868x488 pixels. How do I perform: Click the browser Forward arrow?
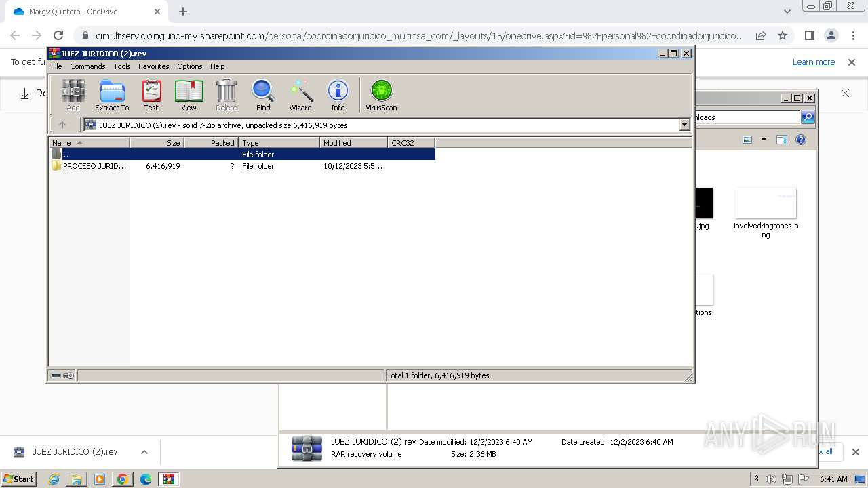coord(37,35)
